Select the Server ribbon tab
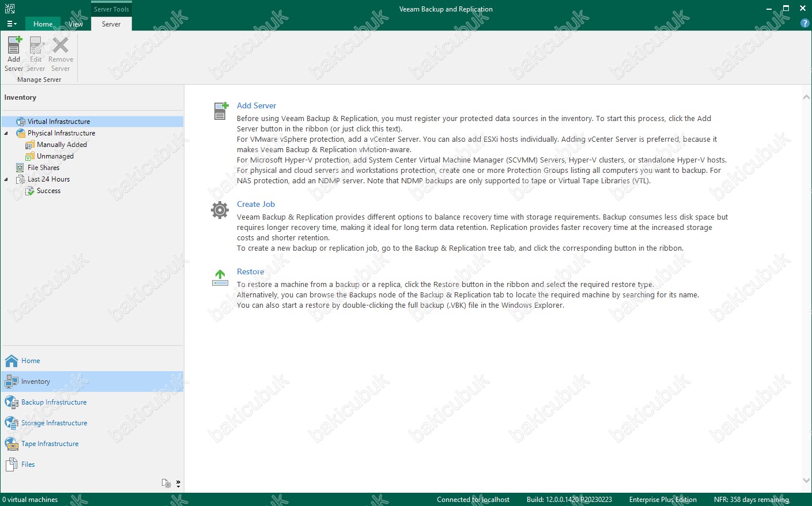This screenshot has width=812, height=506. [111, 24]
